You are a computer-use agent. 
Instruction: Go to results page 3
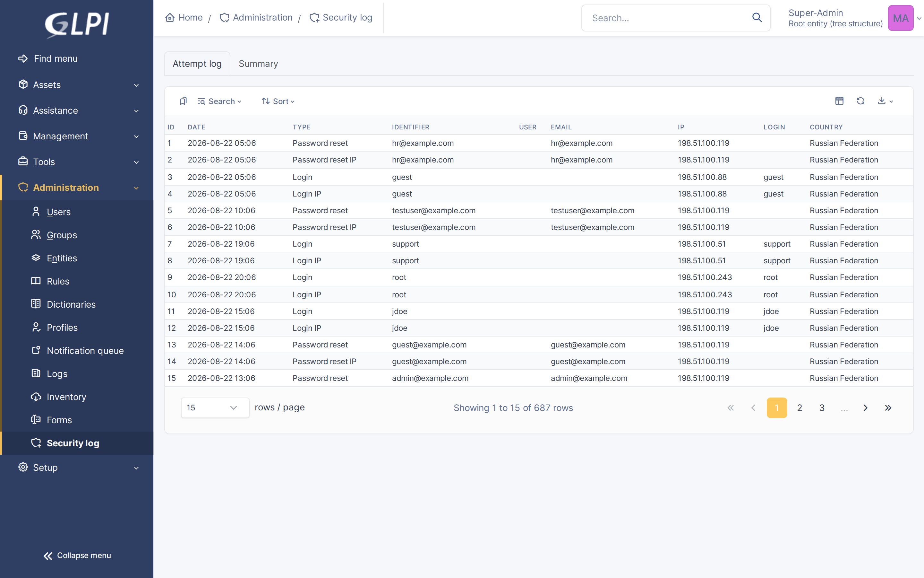click(x=822, y=408)
